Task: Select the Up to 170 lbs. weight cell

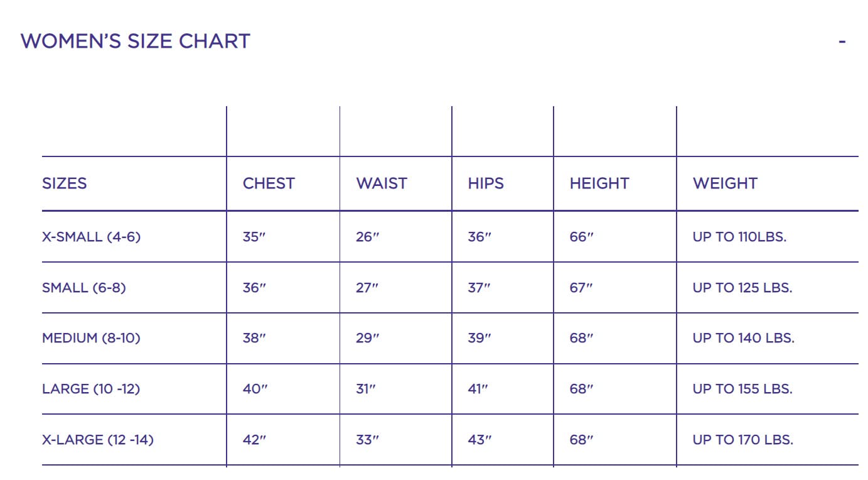Action: [x=743, y=440]
